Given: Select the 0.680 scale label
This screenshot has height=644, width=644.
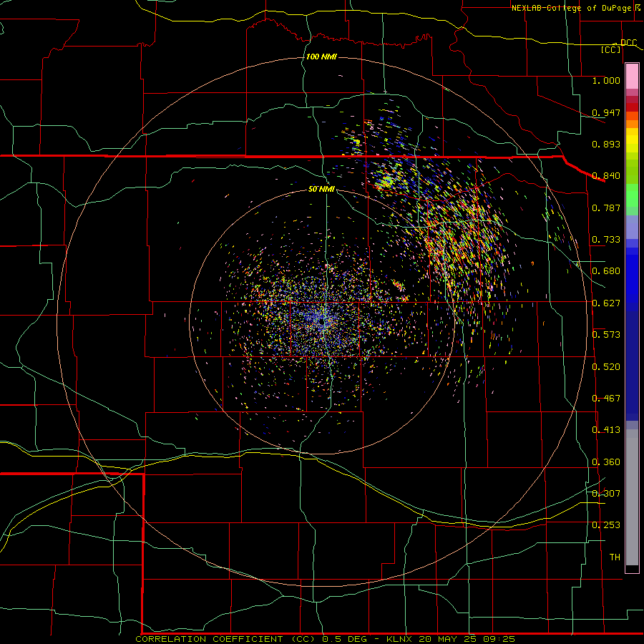Looking at the screenshot, I should point(606,271).
